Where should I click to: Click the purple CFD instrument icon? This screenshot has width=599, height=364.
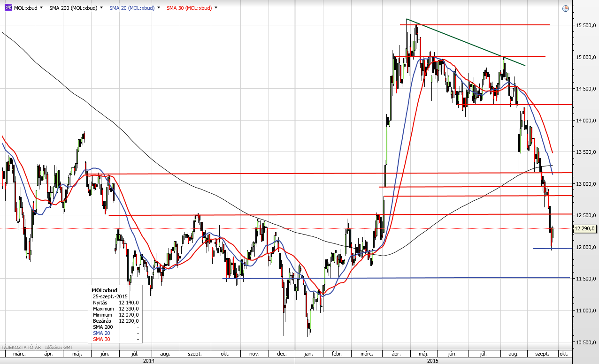[8, 8]
